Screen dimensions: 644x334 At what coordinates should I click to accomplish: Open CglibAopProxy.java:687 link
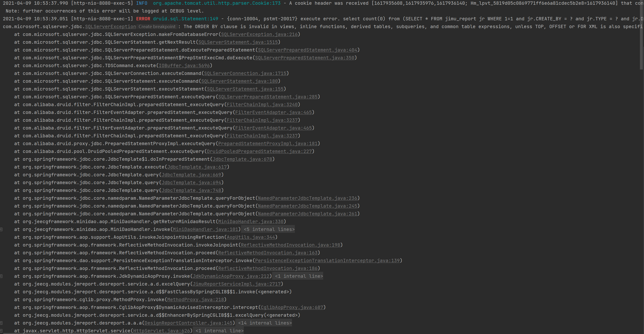click(292, 307)
